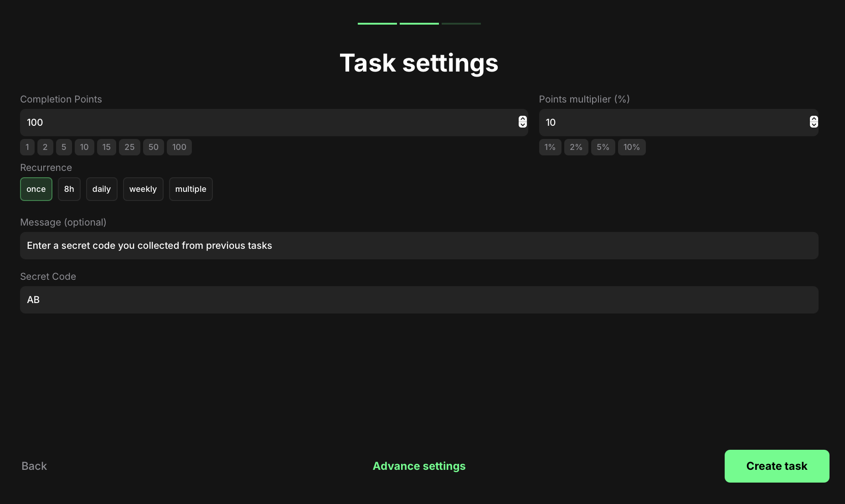Select the 100 points preset chip

(x=179, y=147)
